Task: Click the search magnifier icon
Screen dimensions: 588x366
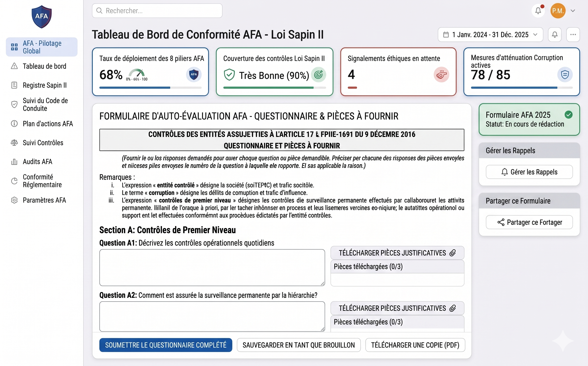Action: point(99,11)
